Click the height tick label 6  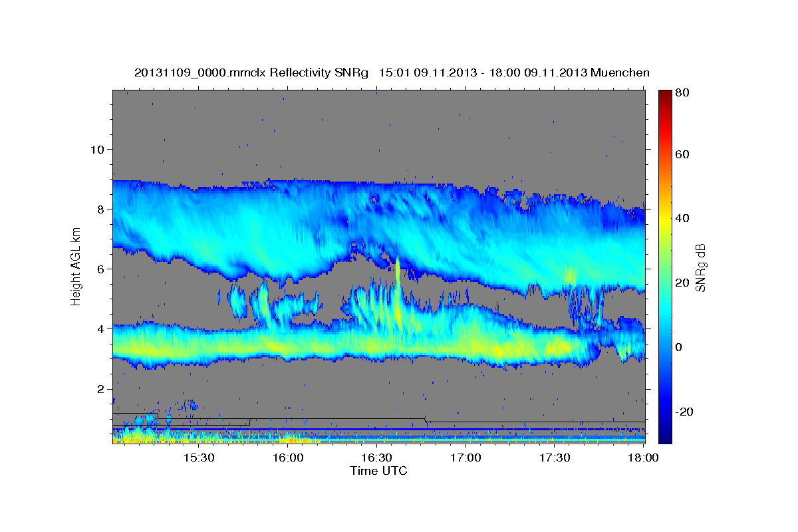[101, 269]
